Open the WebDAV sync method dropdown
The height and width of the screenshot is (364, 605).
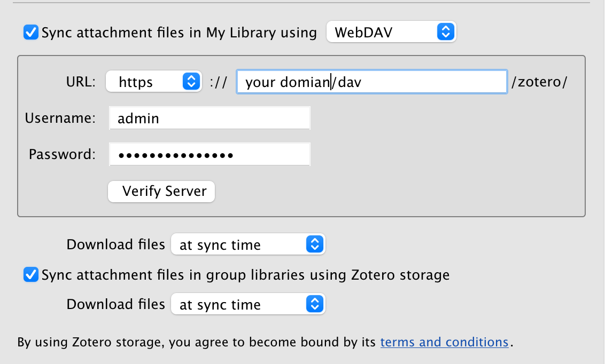(x=391, y=32)
